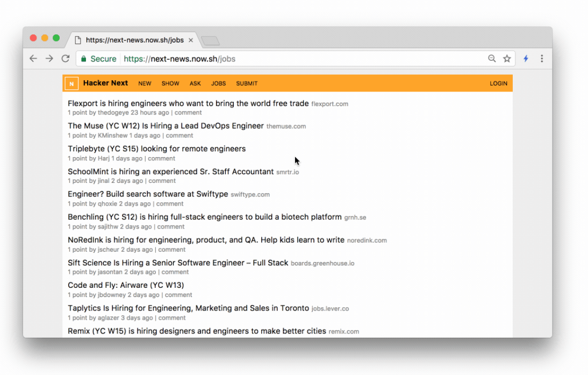Click themuse.com domain label

click(286, 126)
